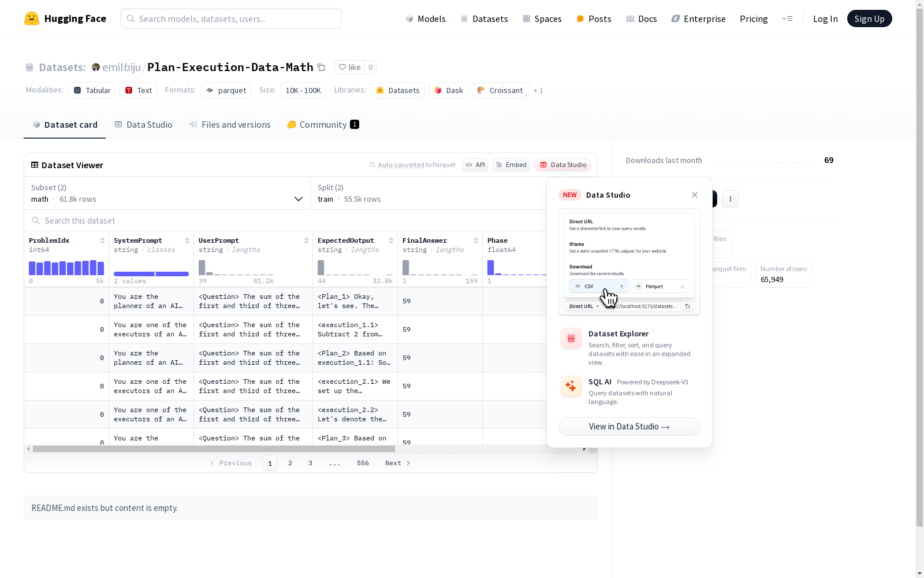Expand the additional navigation menu icon
Viewport: 924px width, 578px height.
point(787,18)
